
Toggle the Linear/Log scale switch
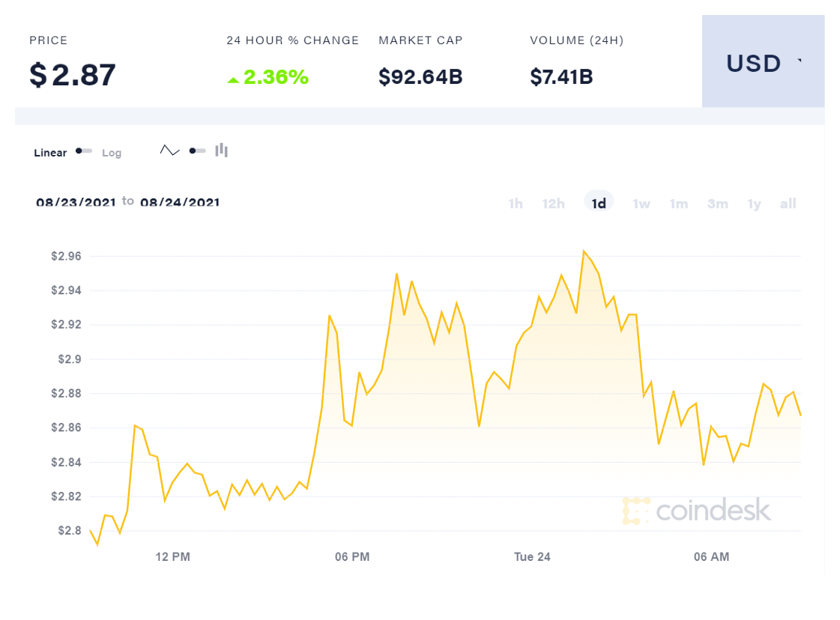coord(84,151)
